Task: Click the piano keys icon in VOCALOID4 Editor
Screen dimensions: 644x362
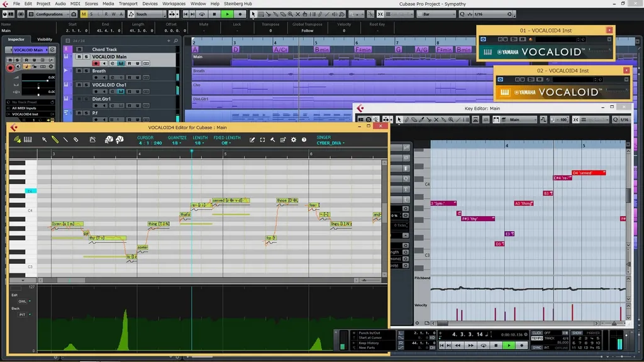Action: click(28, 140)
